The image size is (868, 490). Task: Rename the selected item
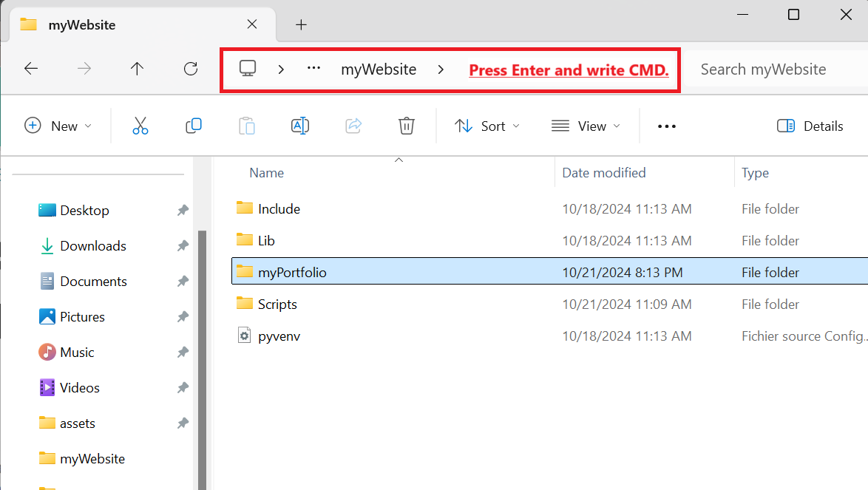300,126
